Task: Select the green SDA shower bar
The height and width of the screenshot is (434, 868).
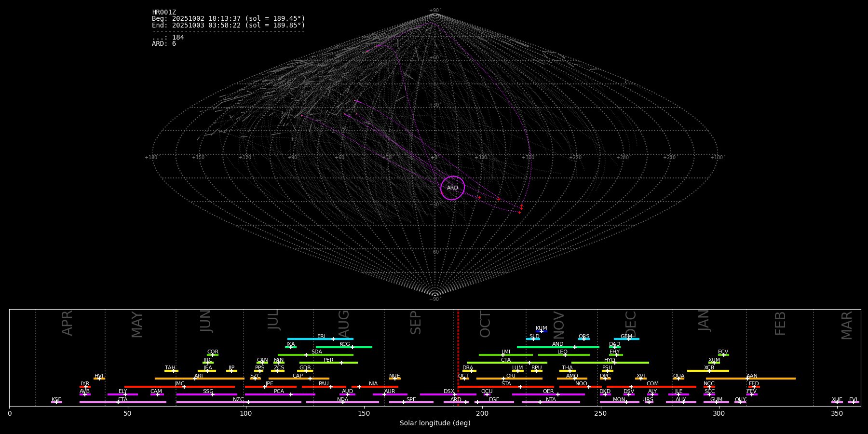Action: point(315,355)
